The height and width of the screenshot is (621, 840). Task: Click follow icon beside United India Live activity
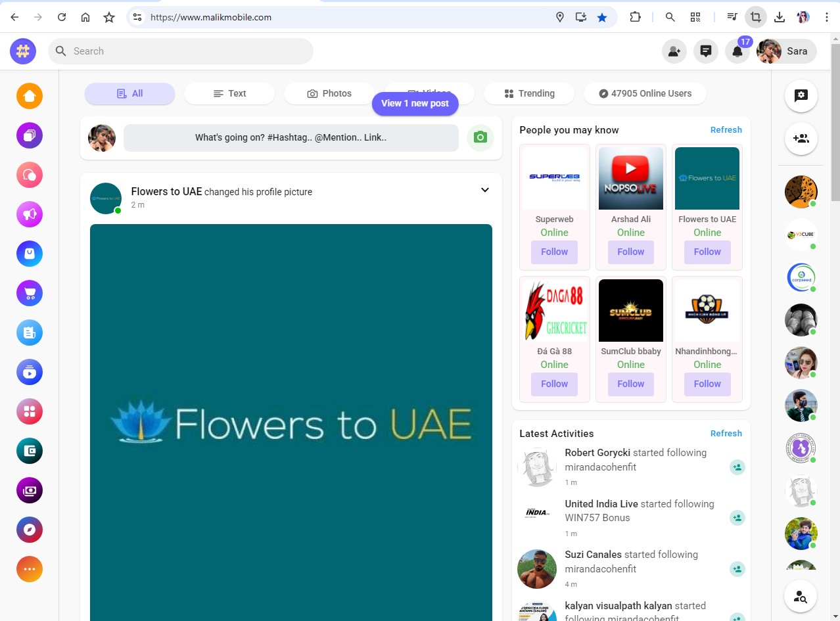click(737, 518)
